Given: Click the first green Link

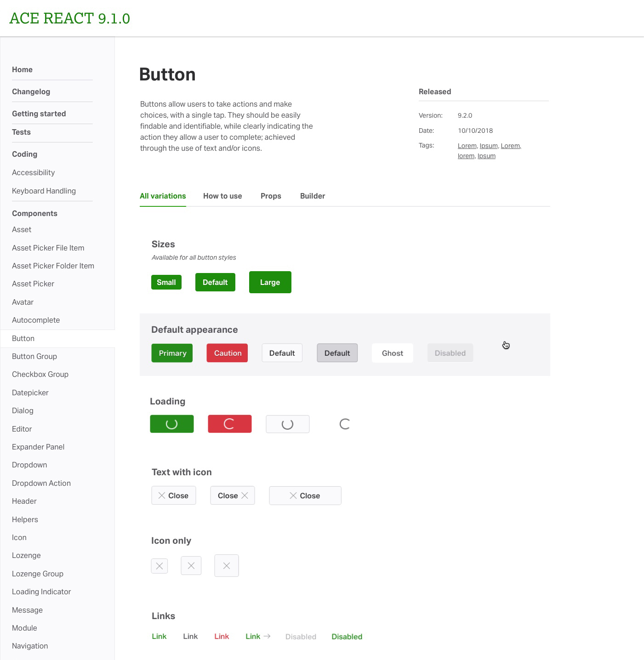Looking at the screenshot, I should pos(159,636).
